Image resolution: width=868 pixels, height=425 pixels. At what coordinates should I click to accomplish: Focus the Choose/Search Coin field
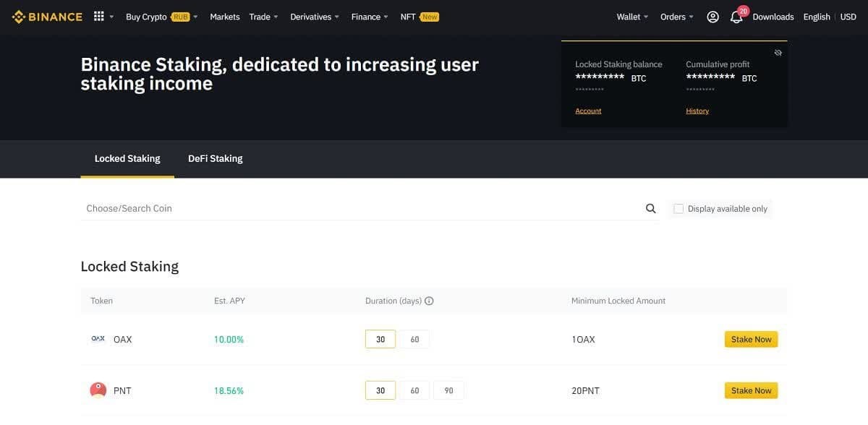point(362,208)
